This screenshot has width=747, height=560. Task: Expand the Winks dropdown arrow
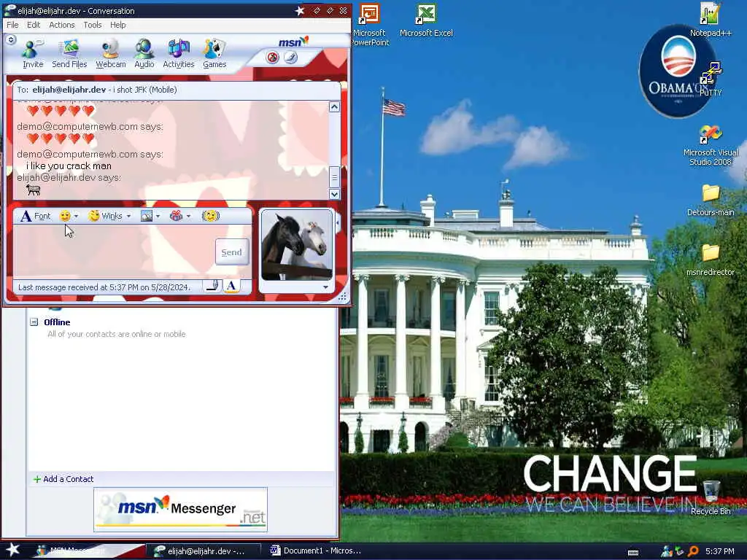click(x=128, y=216)
